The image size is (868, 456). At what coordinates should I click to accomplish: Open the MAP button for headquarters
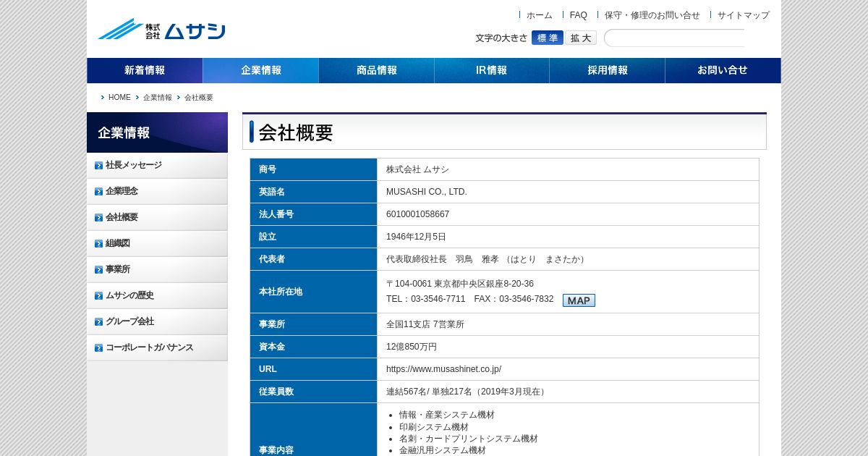pyautogui.click(x=579, y=300)
